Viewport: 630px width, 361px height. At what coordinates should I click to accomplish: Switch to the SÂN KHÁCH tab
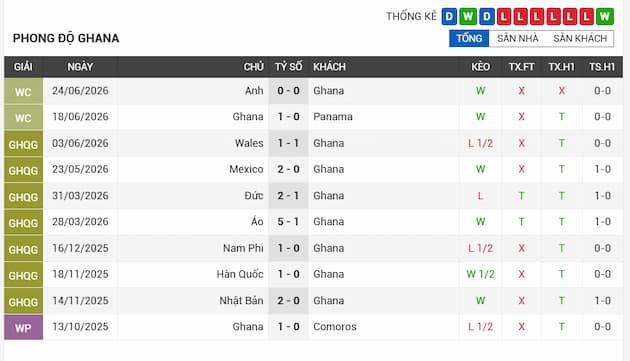click(x=580, y=39)
